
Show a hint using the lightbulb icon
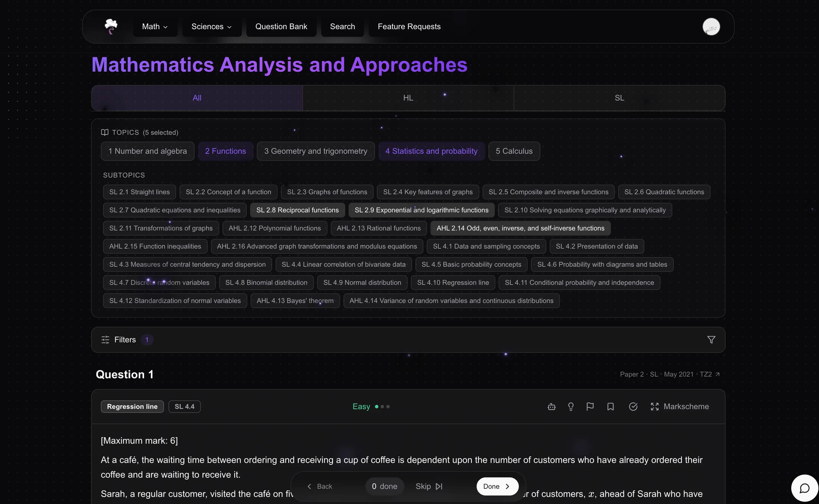click(x=570, y=406)
